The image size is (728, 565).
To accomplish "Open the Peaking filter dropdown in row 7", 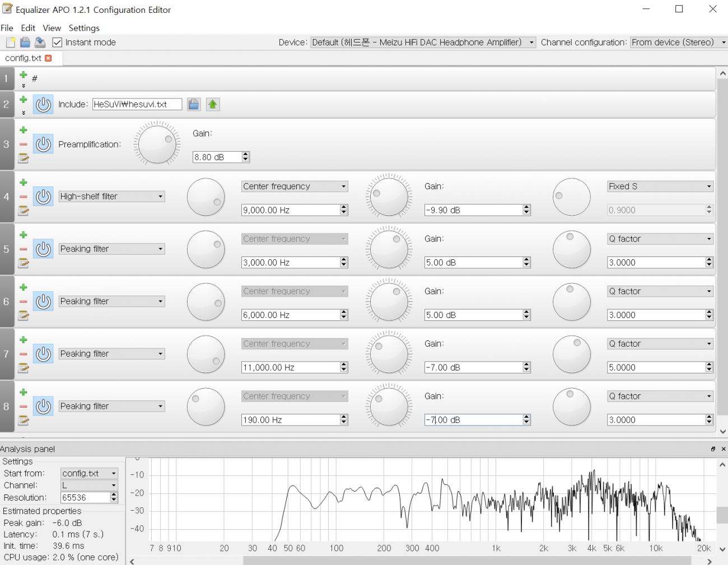I will tap(111, 354).
